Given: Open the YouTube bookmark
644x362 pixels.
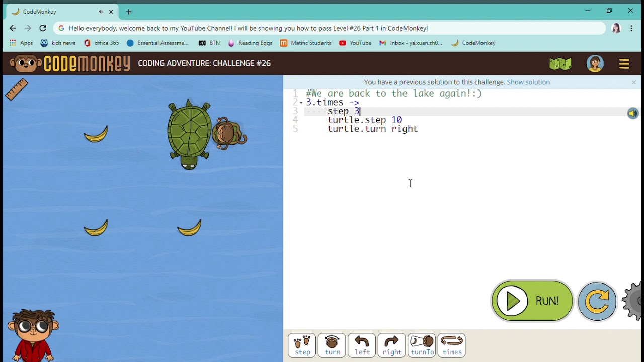Looking at the screenshot, I should click(x=355, y=43).
